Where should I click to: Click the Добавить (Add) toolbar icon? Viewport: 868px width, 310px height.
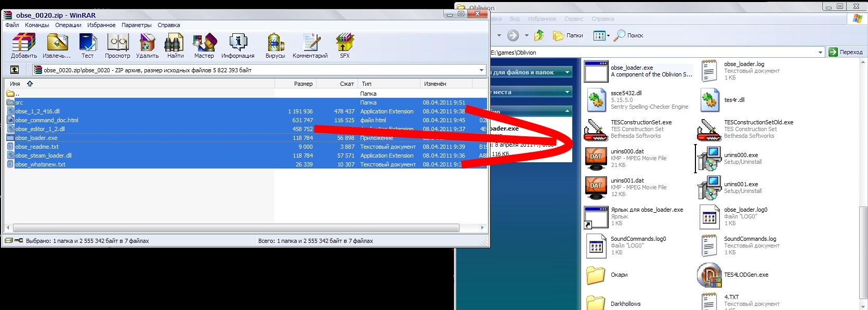pyautogui.click(x=24, y=45)
